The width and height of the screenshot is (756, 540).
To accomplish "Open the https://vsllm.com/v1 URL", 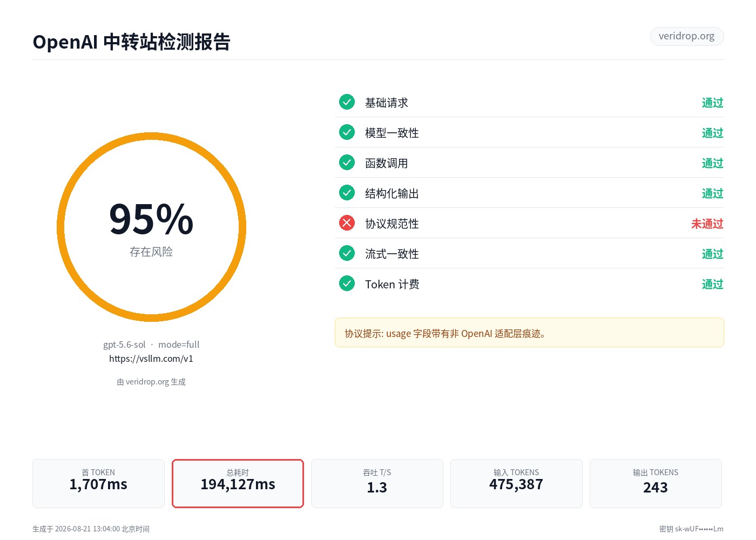I will tap(151, 359).
